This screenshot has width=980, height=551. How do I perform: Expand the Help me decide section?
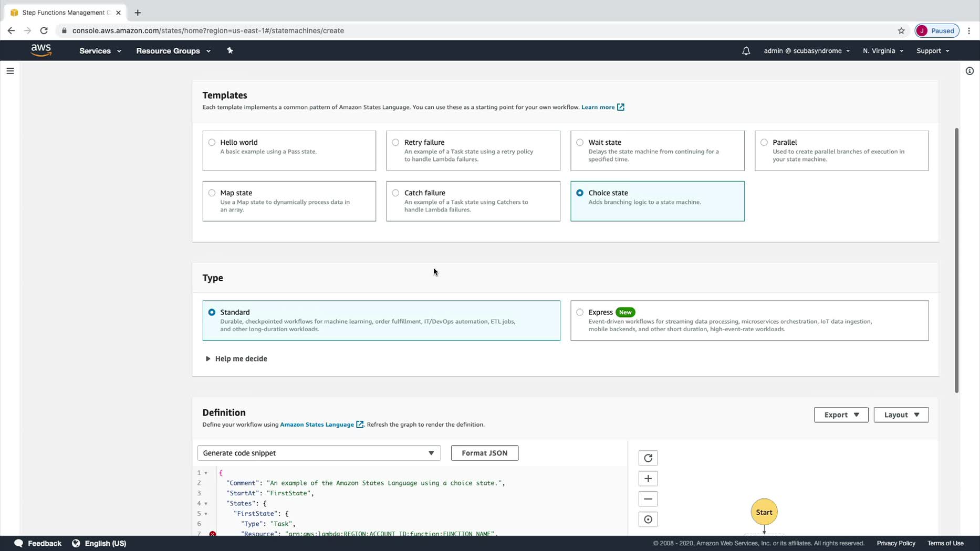(236, 359)
